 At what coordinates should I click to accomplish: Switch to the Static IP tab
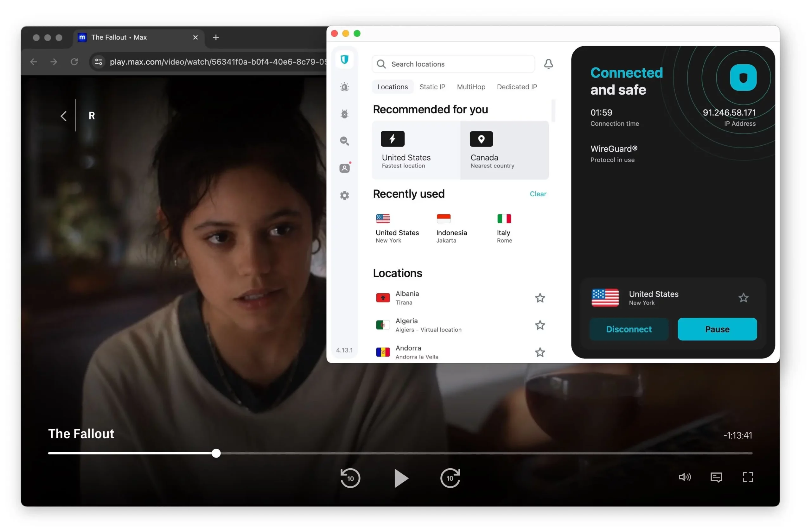click(431, 87)
